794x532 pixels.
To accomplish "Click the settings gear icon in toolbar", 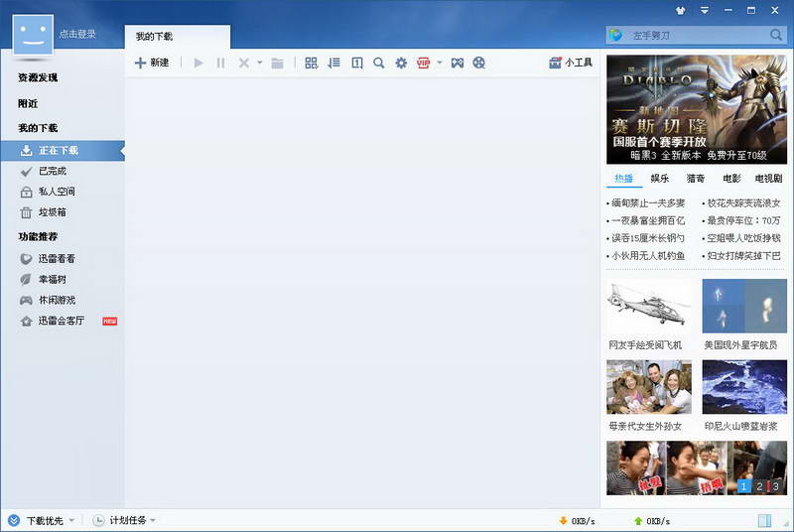I will (x=401, y=63).
